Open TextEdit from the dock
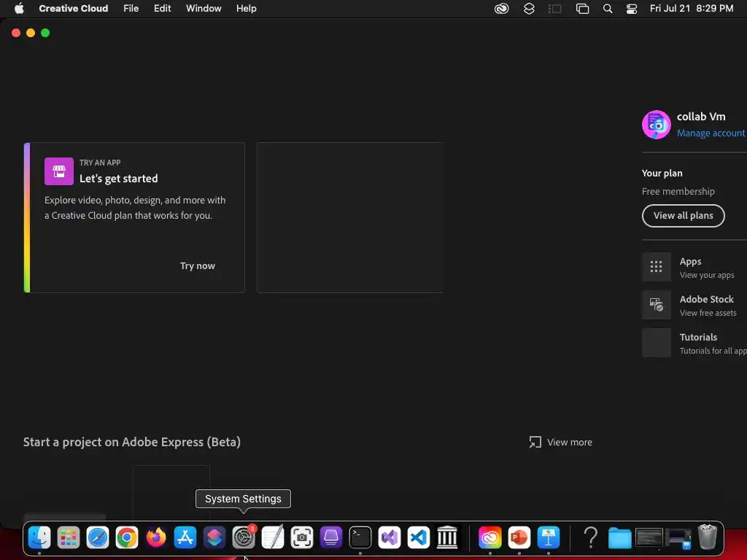 click(273, 537)
